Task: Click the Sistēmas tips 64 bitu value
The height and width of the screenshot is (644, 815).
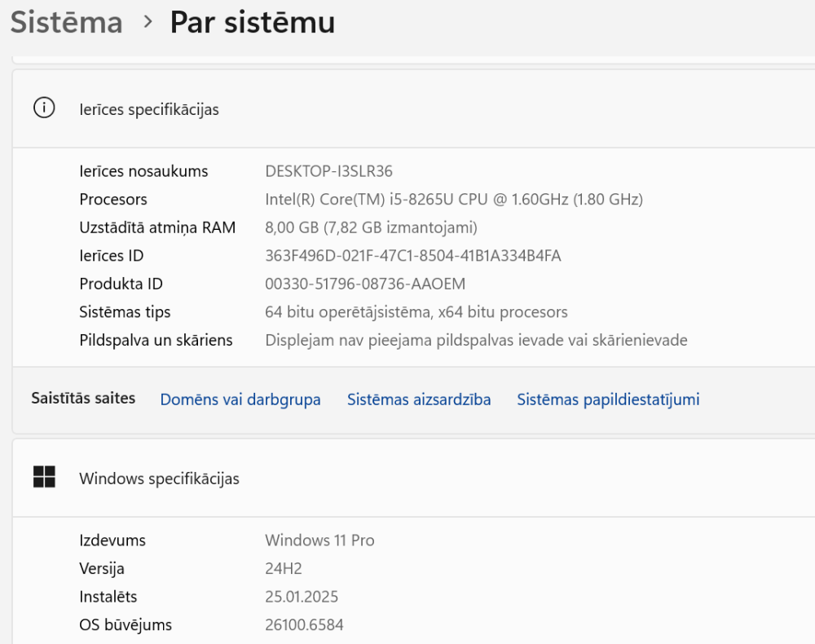Action: point(416,312)
